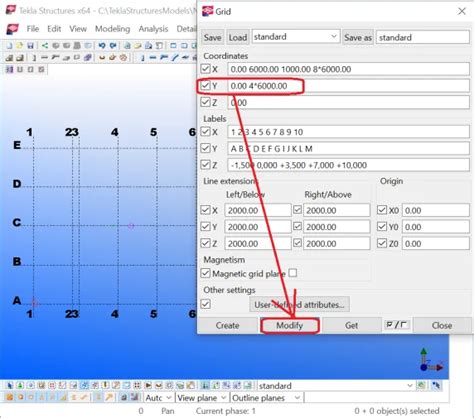Click the Tekla logo icon beside File menu

tap(13, 29)
